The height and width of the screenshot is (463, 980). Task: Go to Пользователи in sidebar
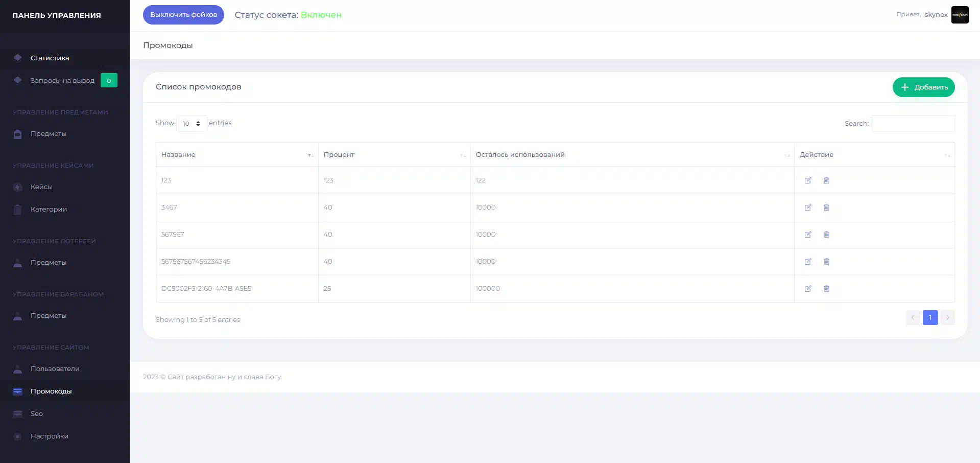[x=55, y=369]
